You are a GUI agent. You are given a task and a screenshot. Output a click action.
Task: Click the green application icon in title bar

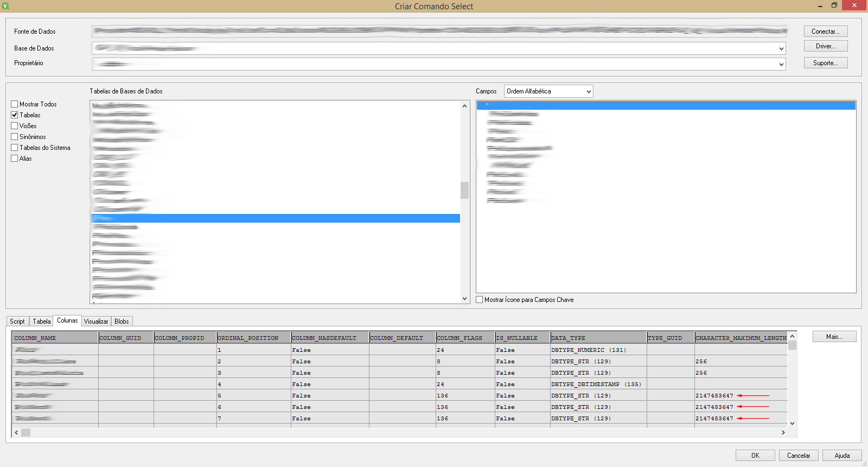coord(5,6)
